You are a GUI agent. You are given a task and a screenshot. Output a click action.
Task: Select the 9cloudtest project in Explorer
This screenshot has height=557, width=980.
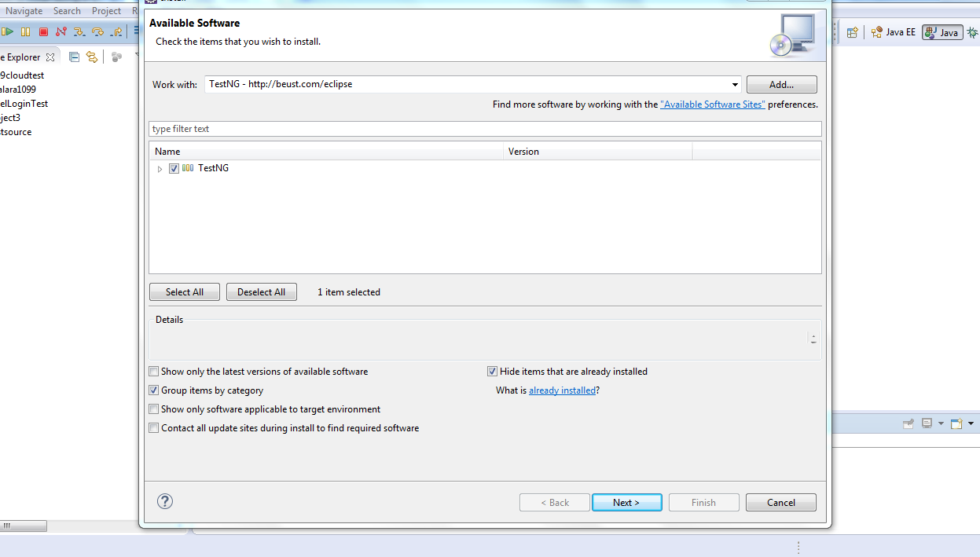[22, 75]
